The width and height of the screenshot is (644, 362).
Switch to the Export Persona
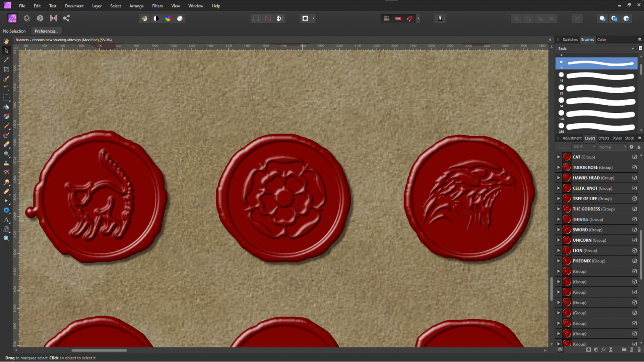tap(66, 18)
